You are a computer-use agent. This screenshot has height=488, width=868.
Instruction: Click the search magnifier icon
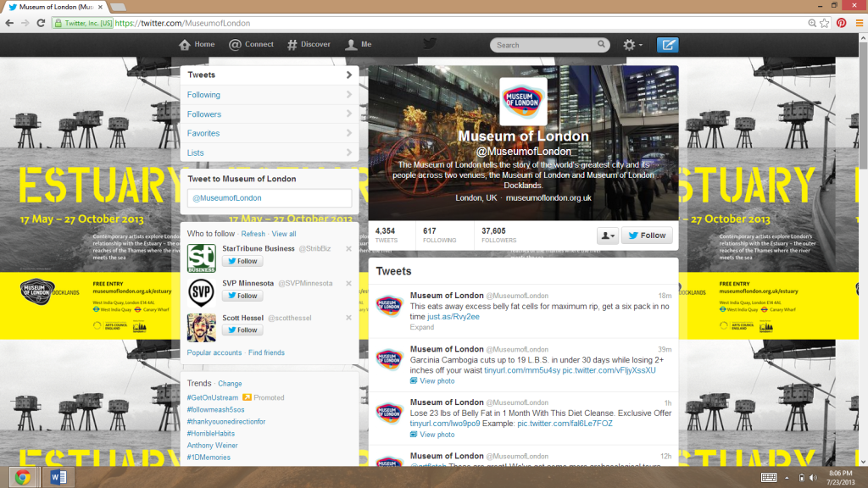[601, 44]
